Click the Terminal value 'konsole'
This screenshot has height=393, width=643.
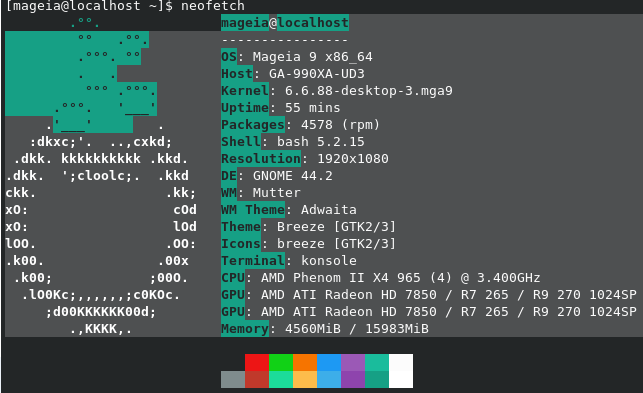(x=329, y=261)
